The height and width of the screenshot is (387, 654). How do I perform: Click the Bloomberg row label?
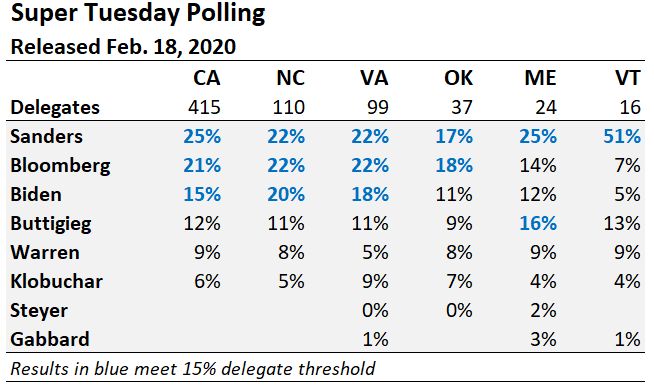tap(60, 166)
